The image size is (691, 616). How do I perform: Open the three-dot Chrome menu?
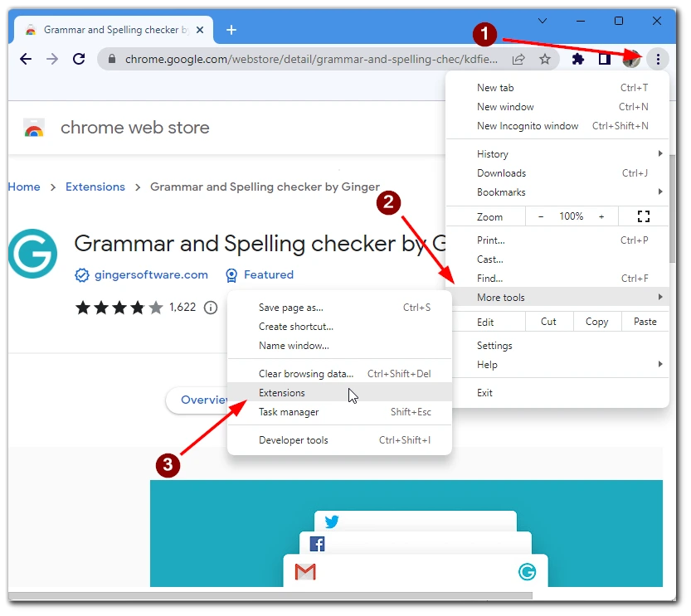coord(658,59)
